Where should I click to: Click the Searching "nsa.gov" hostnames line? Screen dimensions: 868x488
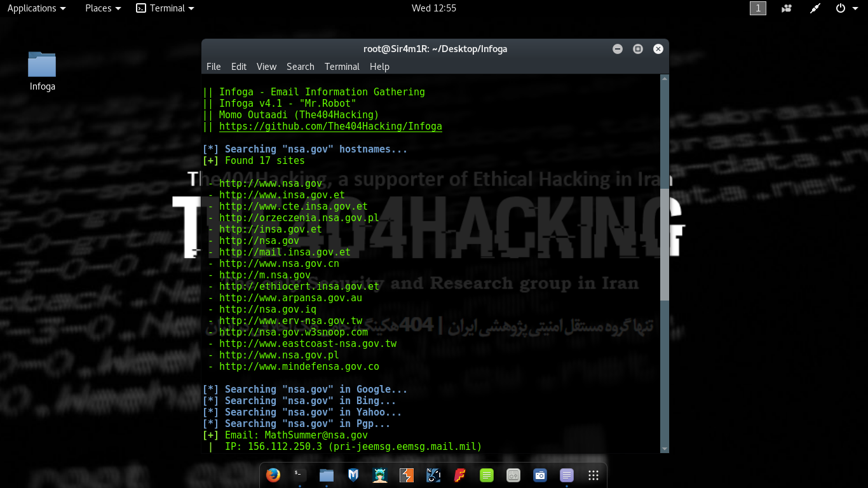pos(305,149)
